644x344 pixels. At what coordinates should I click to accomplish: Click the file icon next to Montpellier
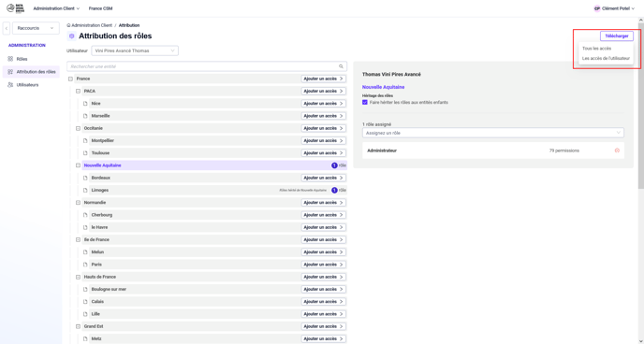coord(85,140)
